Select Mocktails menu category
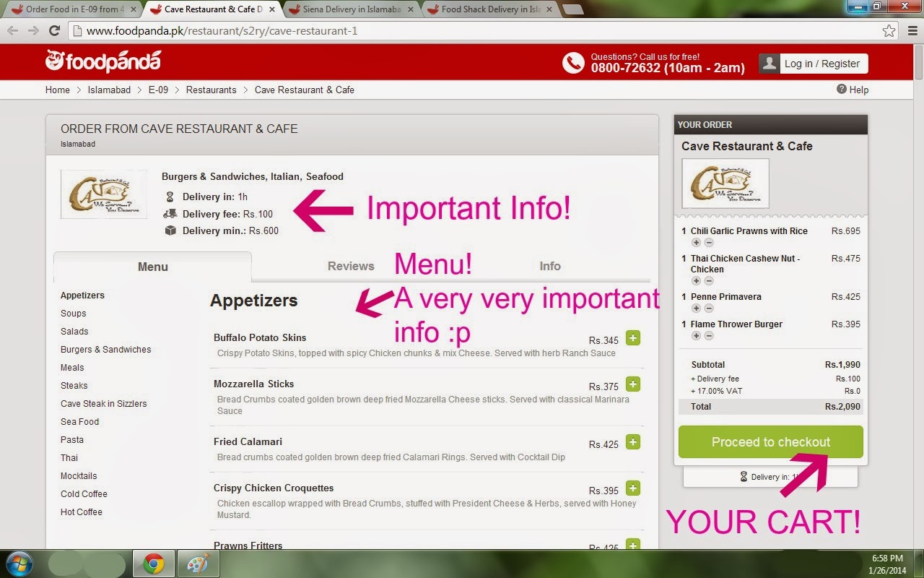Screen dimensions: 924x578 79,476
